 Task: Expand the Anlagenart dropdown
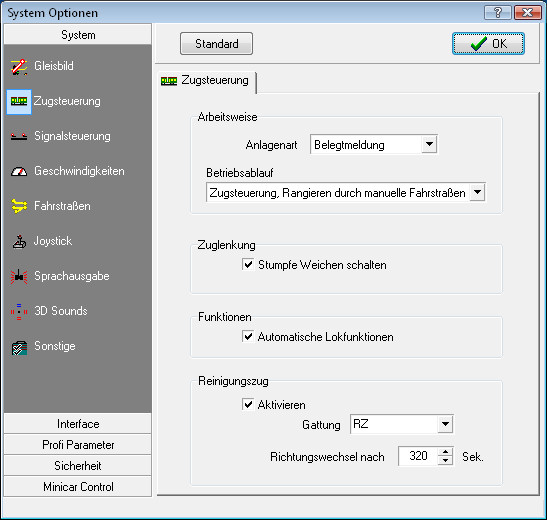[429, 144]
